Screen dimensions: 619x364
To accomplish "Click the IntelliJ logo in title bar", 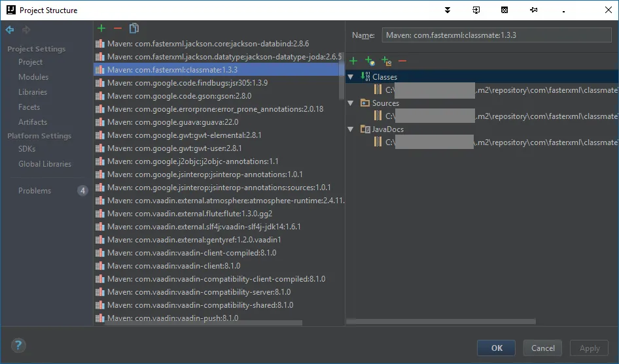I will point(11,10).
